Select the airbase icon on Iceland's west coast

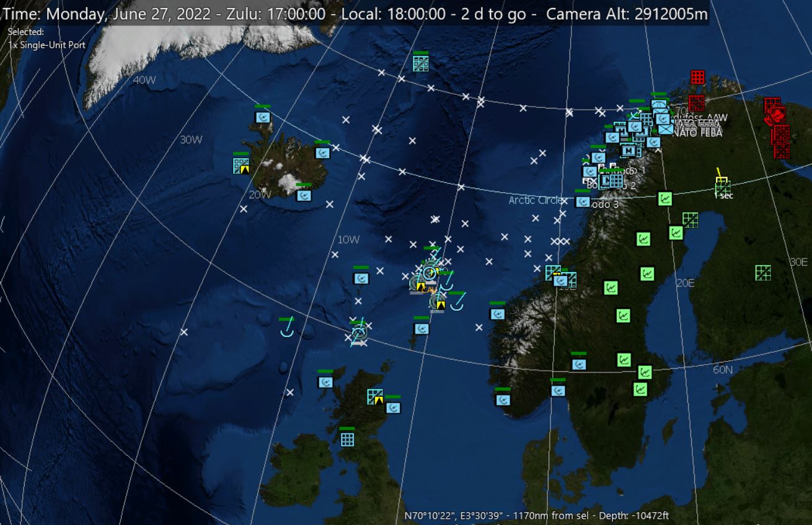241,165
